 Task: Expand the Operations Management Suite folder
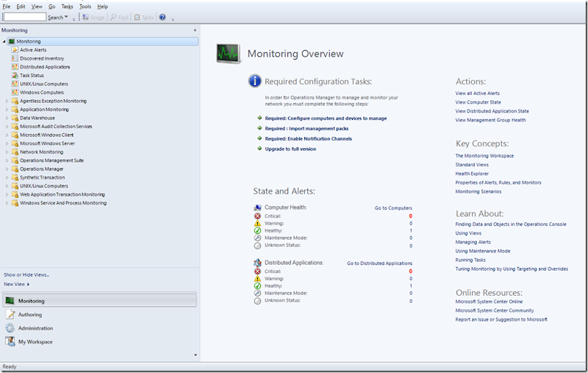click(7, 160)
